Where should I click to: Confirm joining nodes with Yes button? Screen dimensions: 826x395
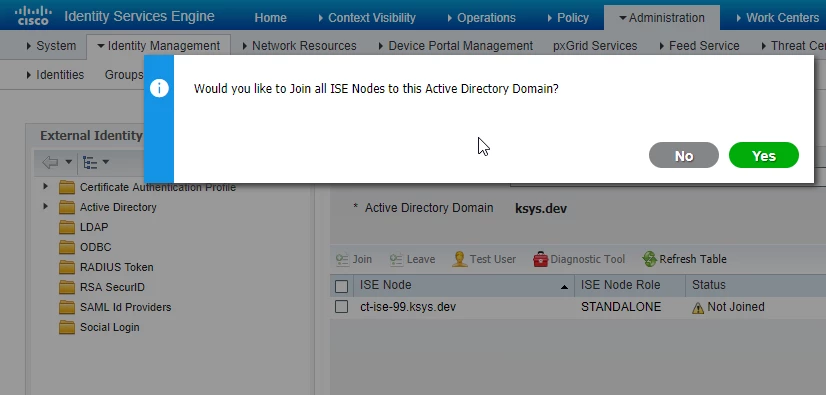[764, 155]
